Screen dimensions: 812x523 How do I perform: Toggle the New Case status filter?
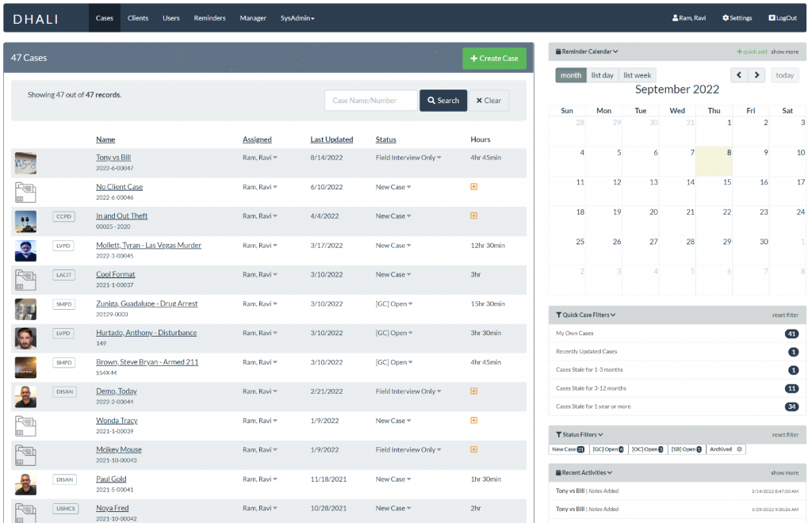tap(568, 449)
